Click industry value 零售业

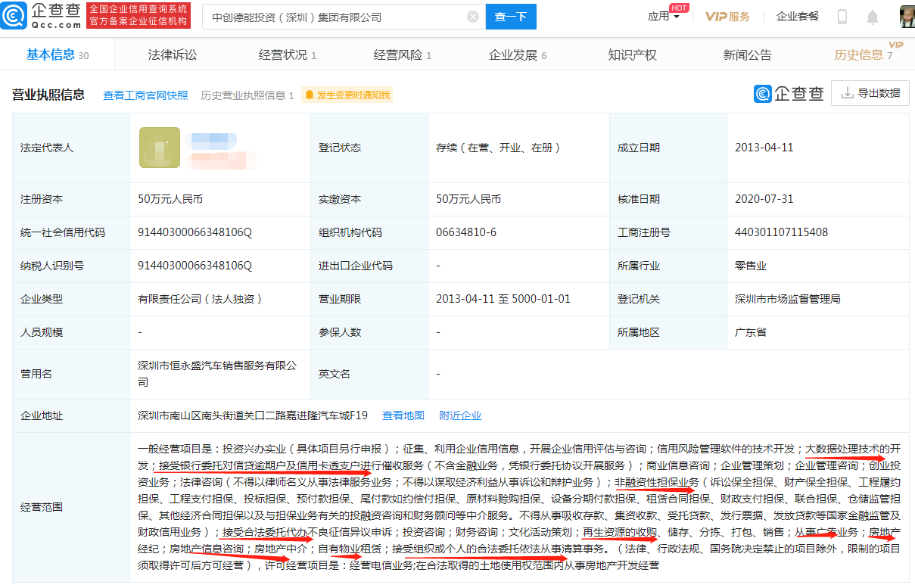[x=751, y=266]
